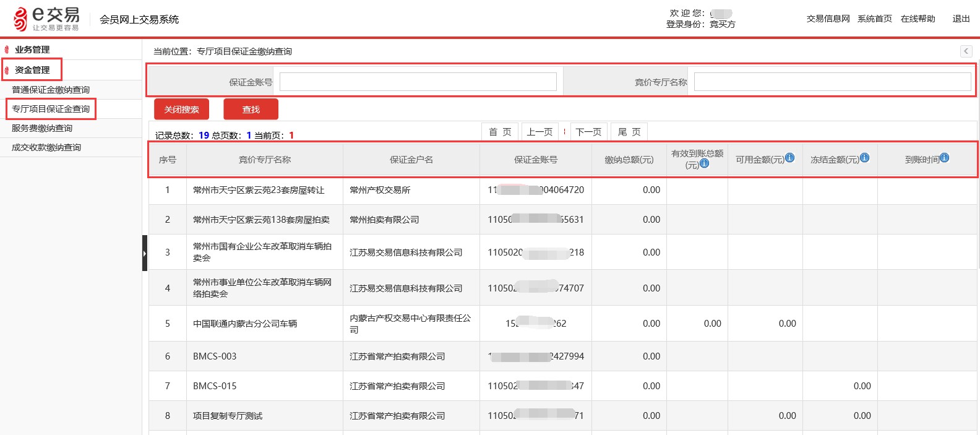
Task: Click the red 查找 button
Action: click(251, 110)
